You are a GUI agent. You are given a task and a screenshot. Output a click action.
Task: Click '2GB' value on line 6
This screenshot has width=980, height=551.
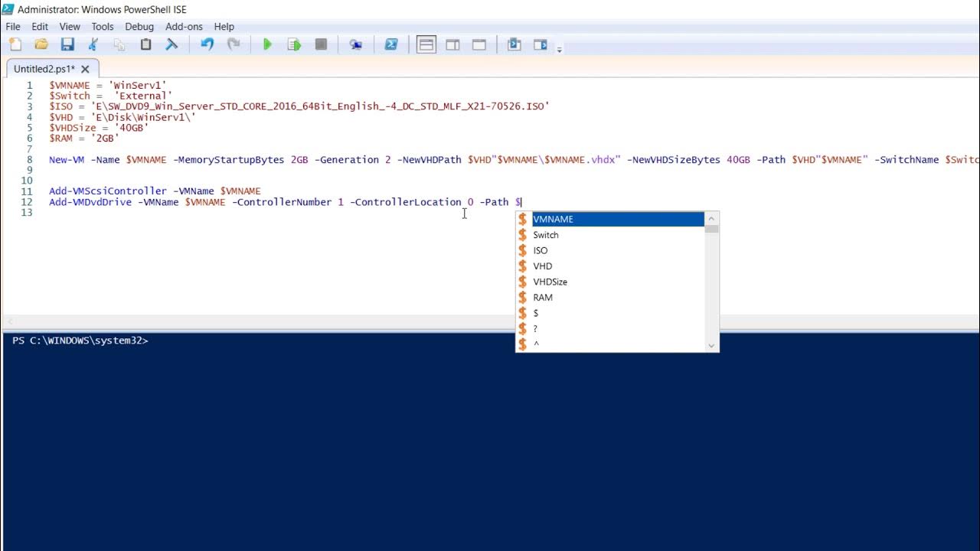pyautogui.click(x=105, y=139)
